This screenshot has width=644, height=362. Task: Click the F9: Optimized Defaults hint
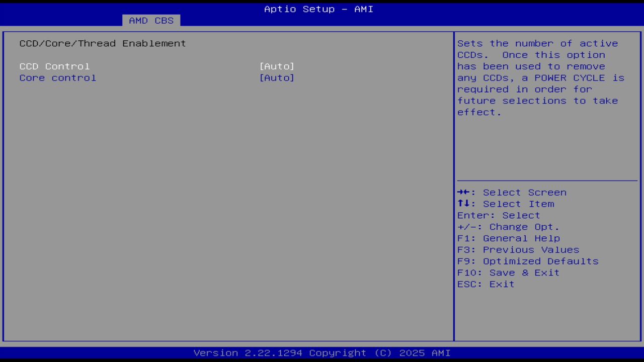528,261
